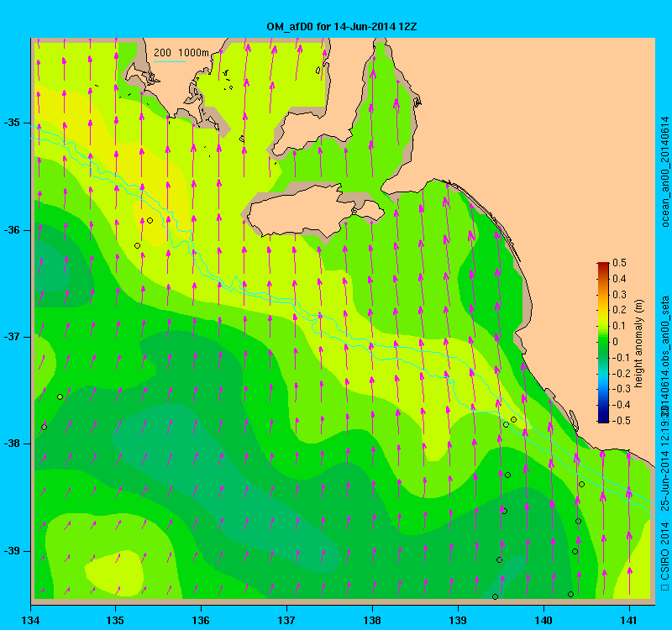672x630 pixels.
Task: Click the "200 1000m" isobath legend label
Action: [181, 53]
